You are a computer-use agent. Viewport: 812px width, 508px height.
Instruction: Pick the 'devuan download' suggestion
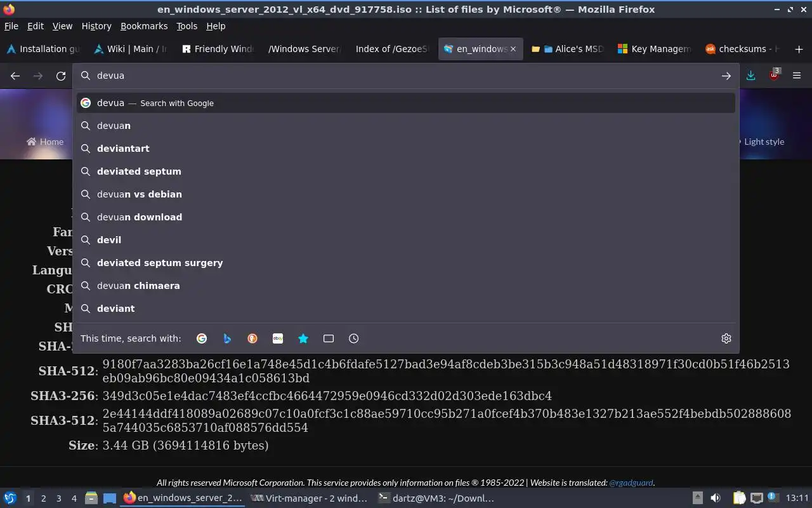(406, 217)
